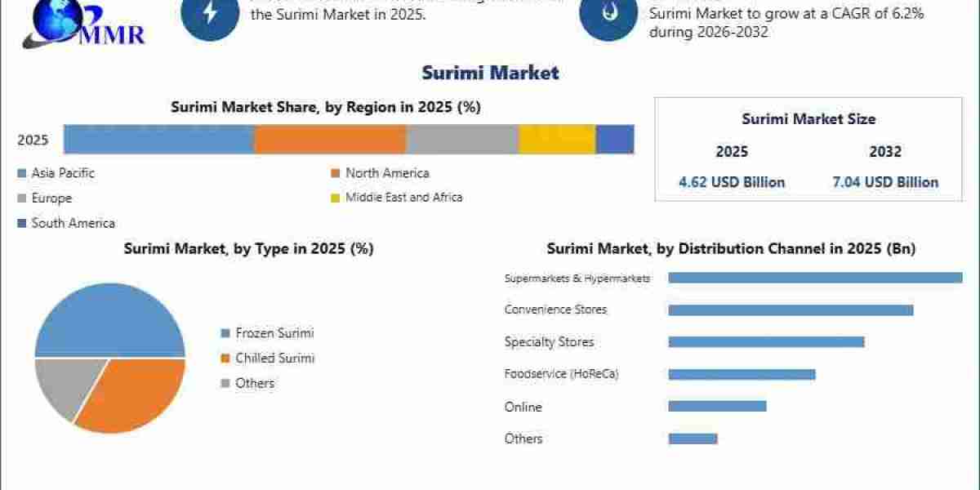Click the blue Asia Pacific segment of region bar
The height and width of the screenshot is (490, 980).
point(159,139)
